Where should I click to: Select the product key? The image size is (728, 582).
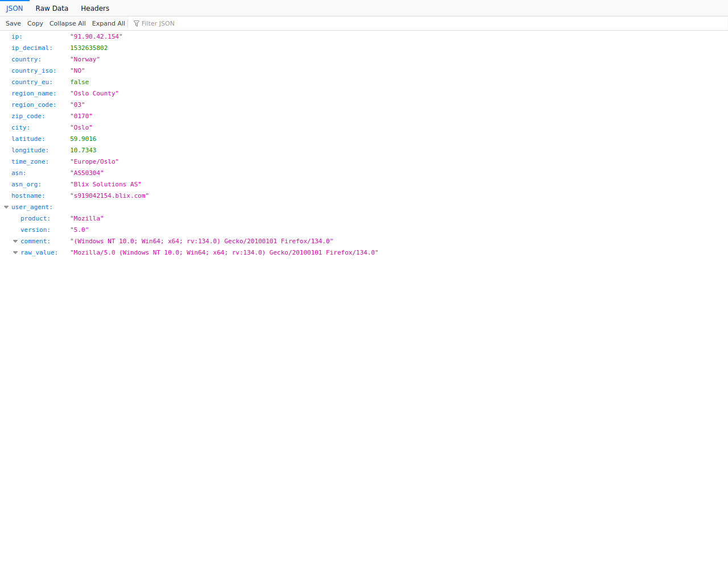click(x=35, y=219)
